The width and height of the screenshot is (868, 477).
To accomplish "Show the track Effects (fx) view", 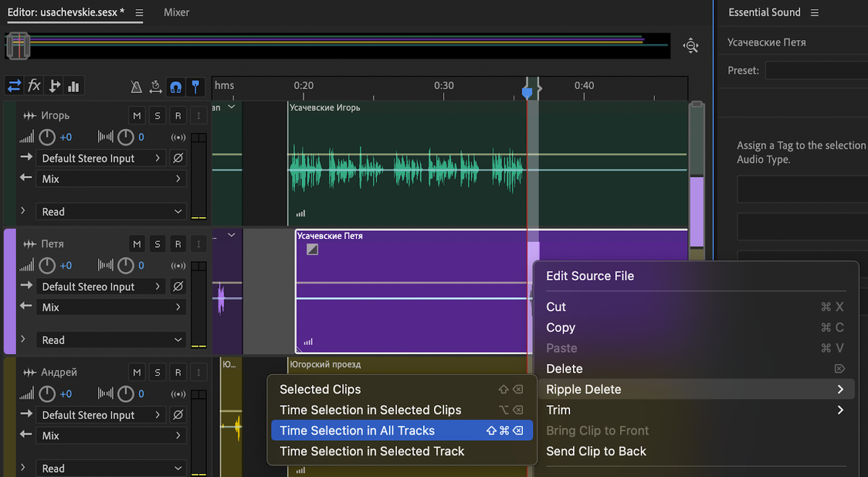I will tap(34, 86).
